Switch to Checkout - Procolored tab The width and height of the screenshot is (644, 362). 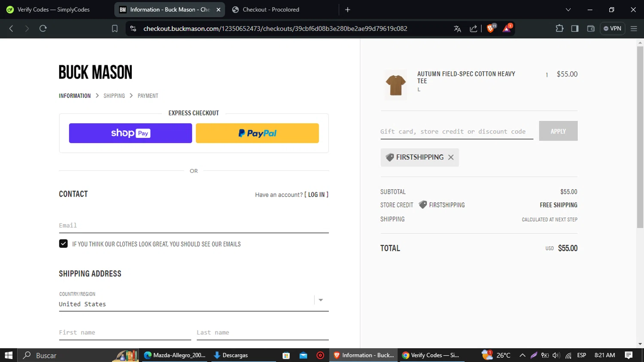pyautogui.click(x=271, y=9)
